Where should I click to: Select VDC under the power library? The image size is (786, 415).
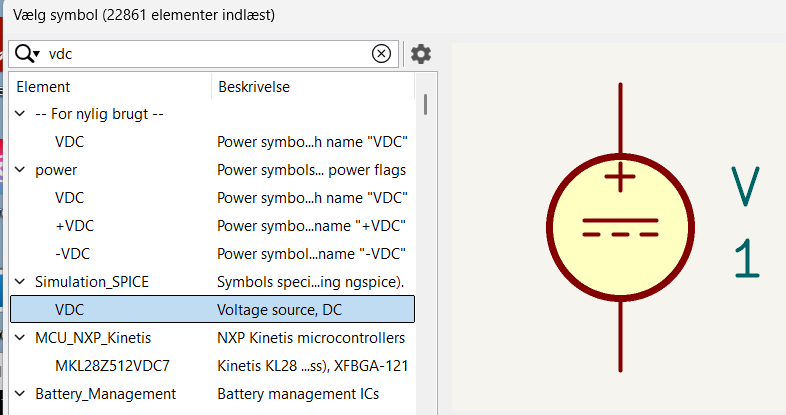pyautogui.click(x=213, y=198)
